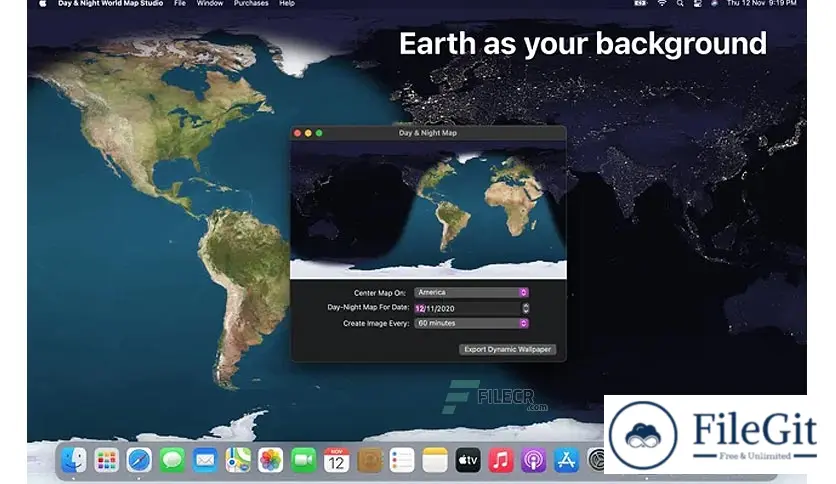Open the Notes dock icon

click(x=435, y=460)
